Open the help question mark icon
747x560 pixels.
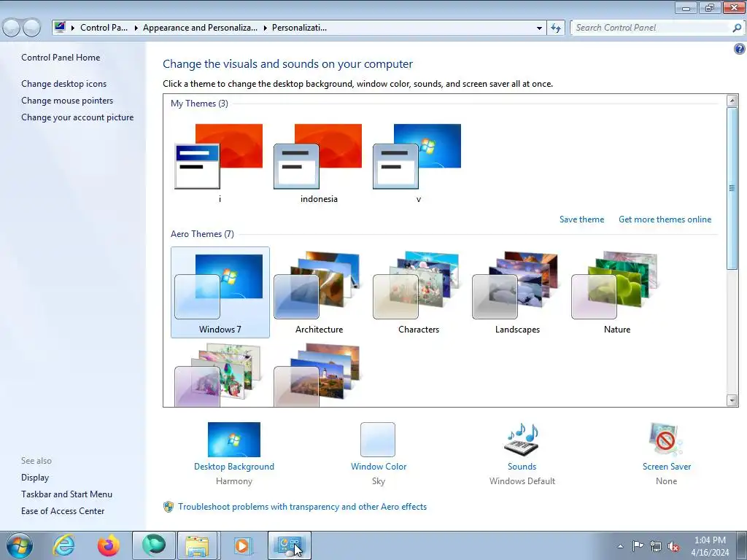coord(739,49)
